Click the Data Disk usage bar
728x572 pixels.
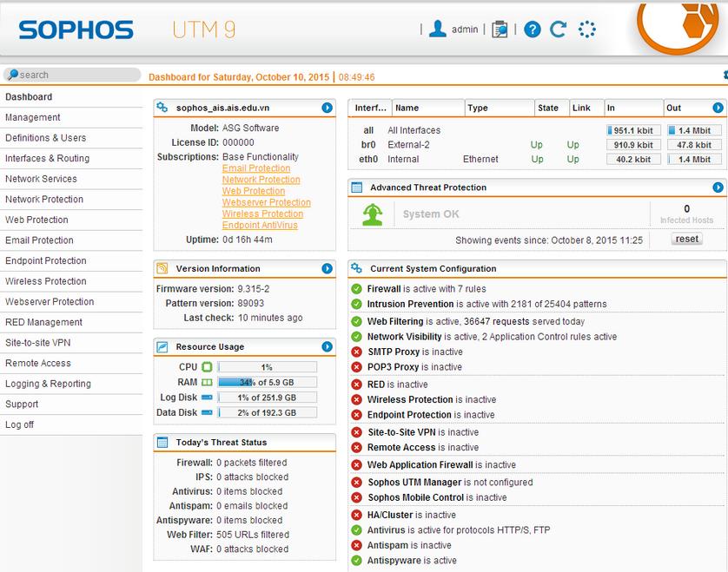267,412
